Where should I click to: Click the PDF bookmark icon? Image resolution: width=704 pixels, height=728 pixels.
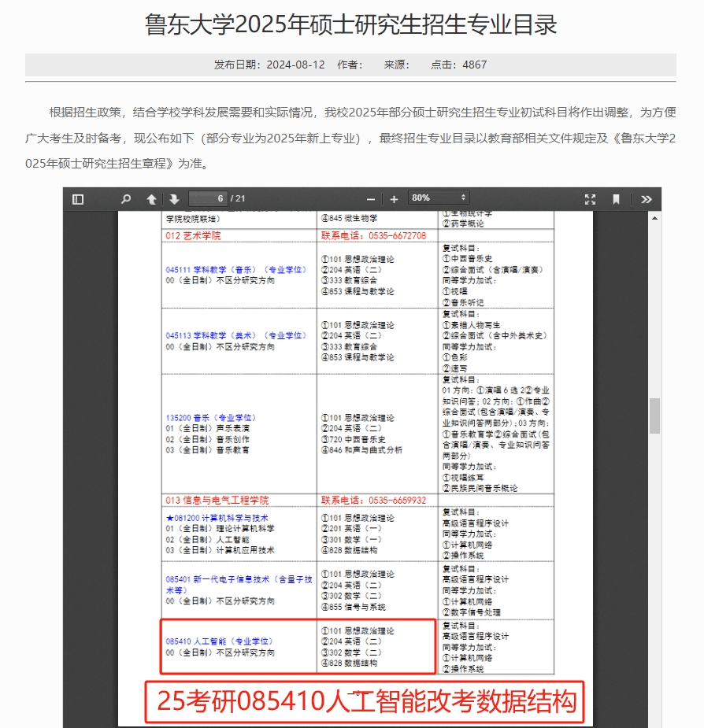(616, 199)
